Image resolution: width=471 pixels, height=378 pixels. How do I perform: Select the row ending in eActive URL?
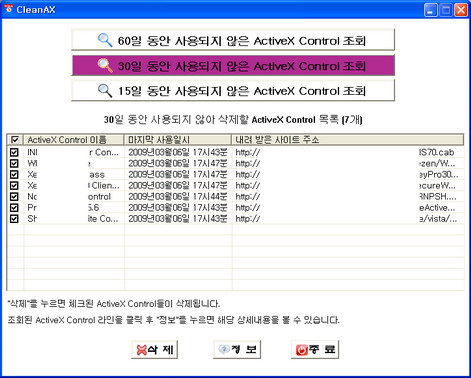tap(236, 207)
